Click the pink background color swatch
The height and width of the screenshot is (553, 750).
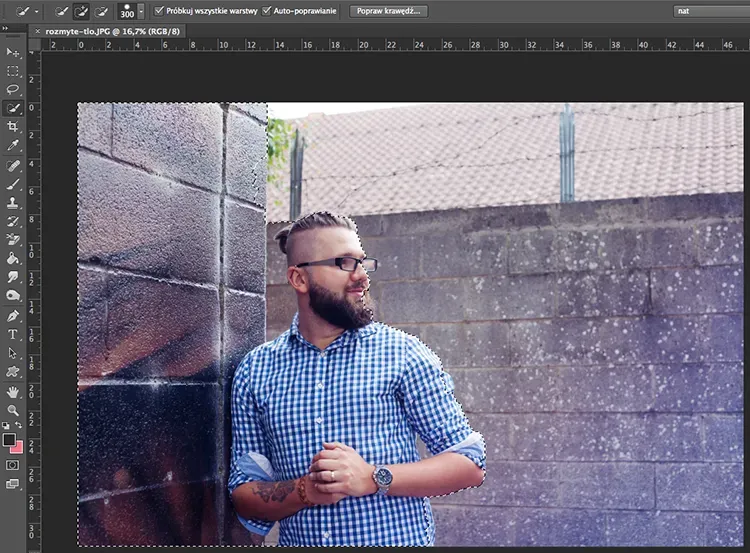17,446
